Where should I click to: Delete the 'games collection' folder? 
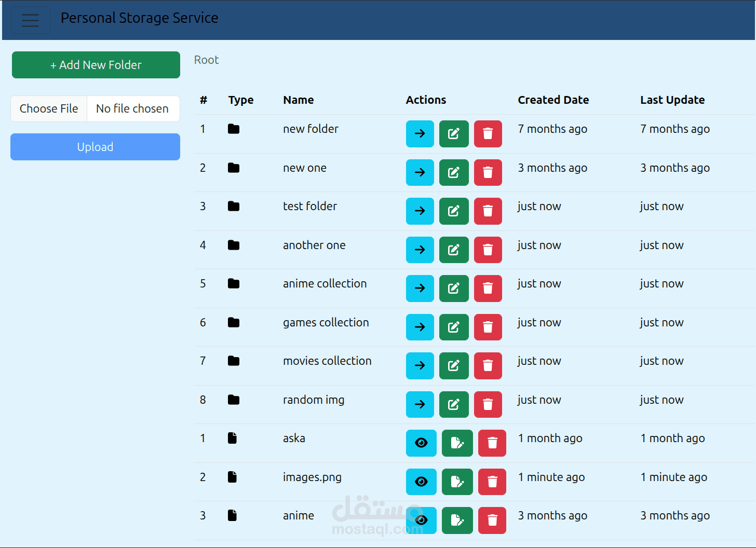488,327
